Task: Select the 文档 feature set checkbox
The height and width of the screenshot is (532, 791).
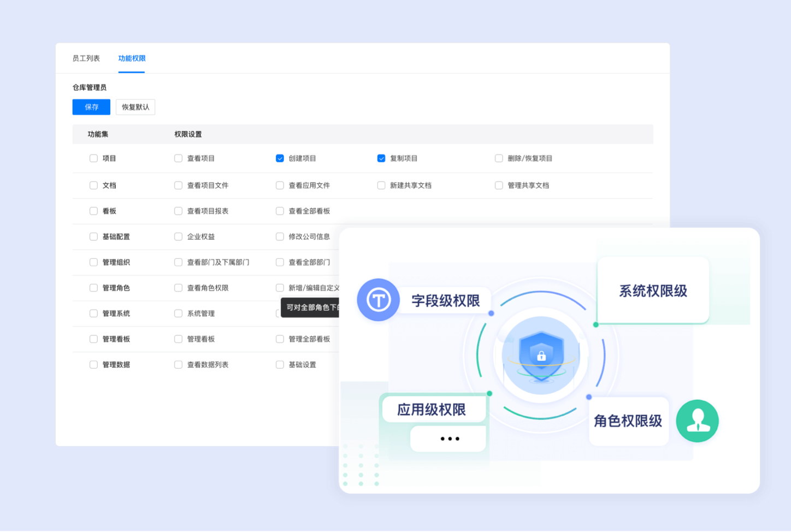Action: (x=93, y=186)
